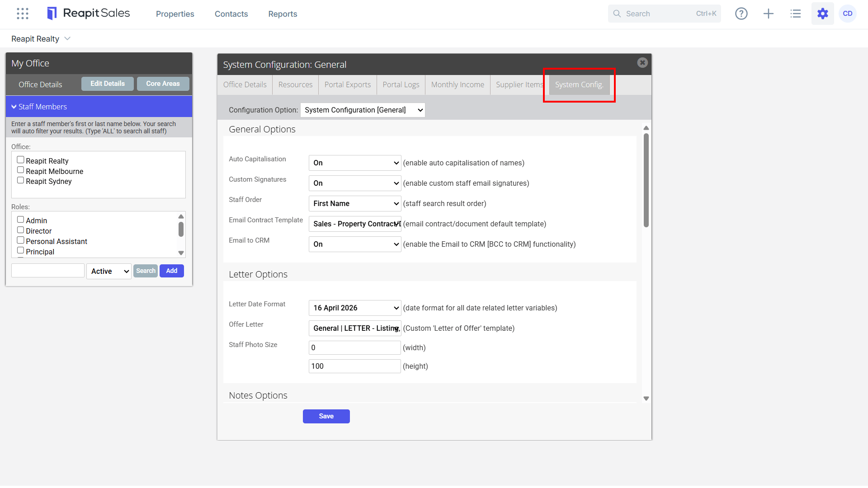This screenshot has width=868, height=488.
Task: Open the settings gear icon
Action: pos(823,14)
